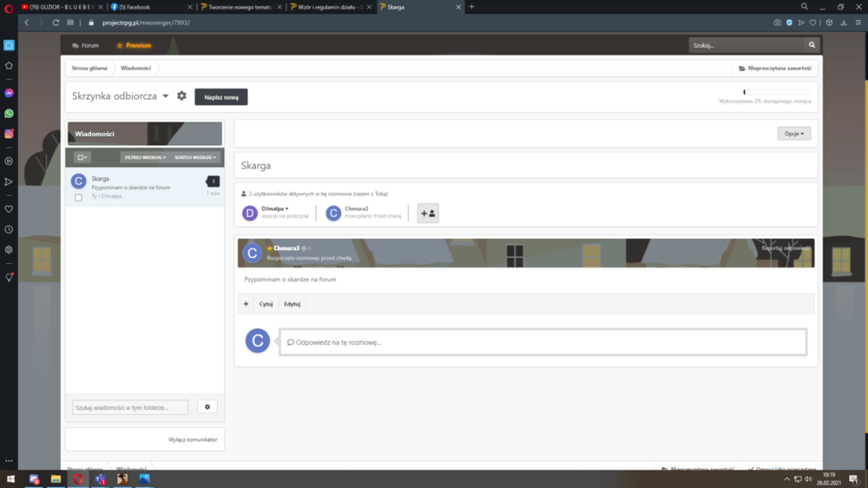This screenshot has width=868, height=488.
Task: Open the Premium menu item
Action: tap(134, 45)
